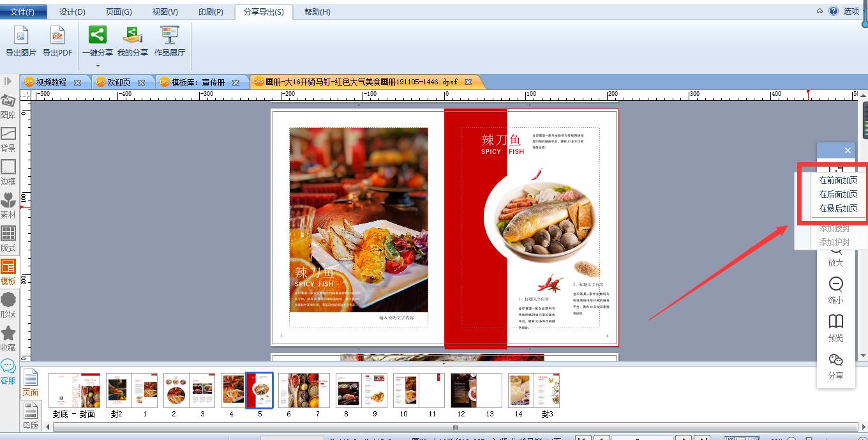
Task: Open the 设计(D) ribbon tab
Action: point(72,12)
